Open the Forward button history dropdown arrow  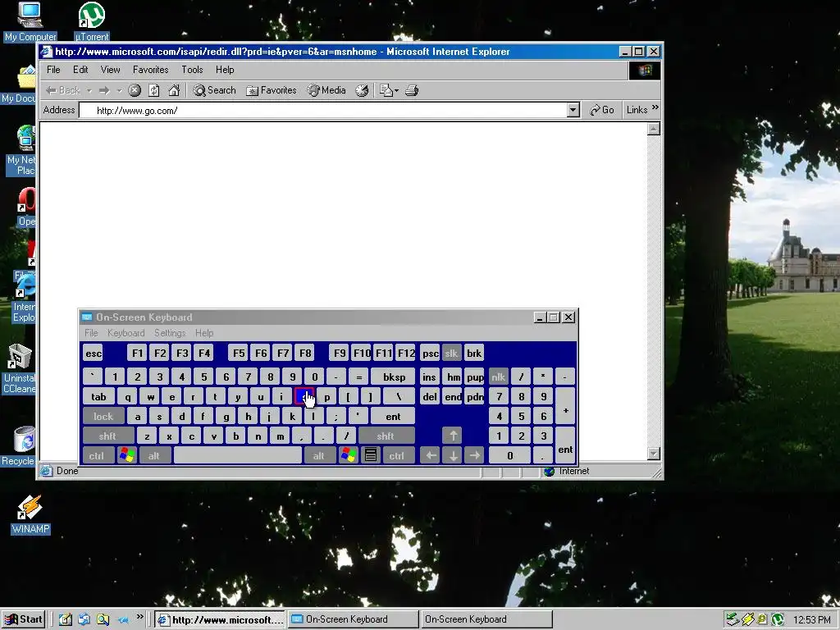[x=119, y=90]
